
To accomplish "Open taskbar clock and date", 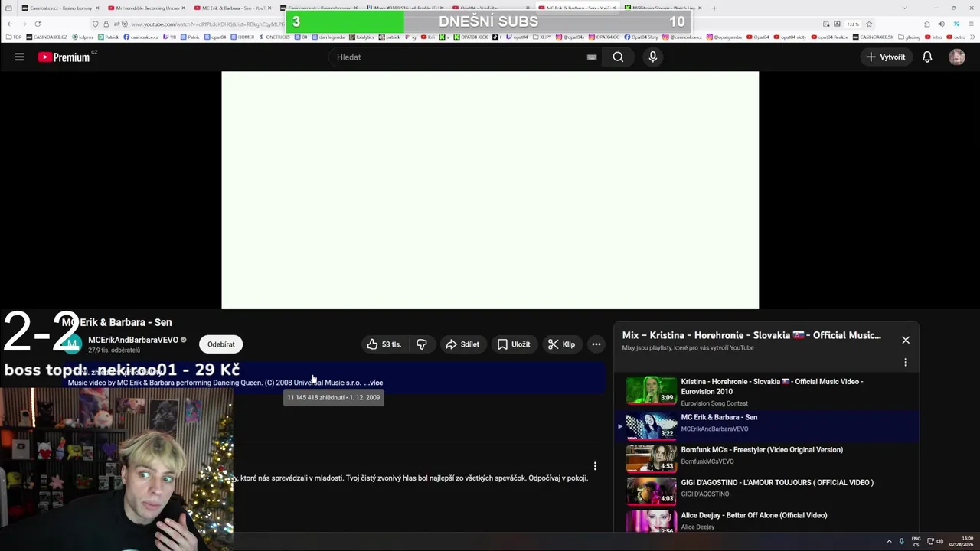I will (962, 542).
